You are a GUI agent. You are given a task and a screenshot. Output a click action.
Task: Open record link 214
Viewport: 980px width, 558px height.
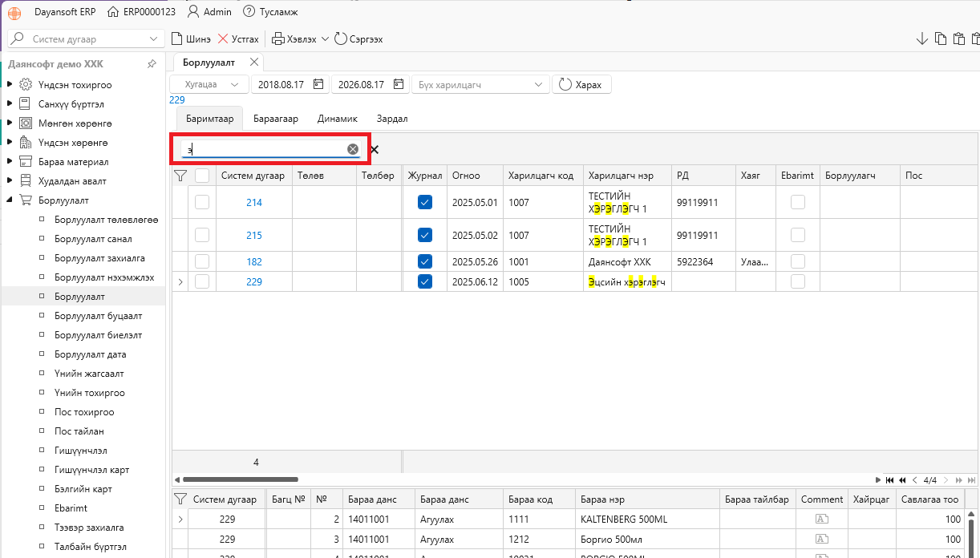254,202
